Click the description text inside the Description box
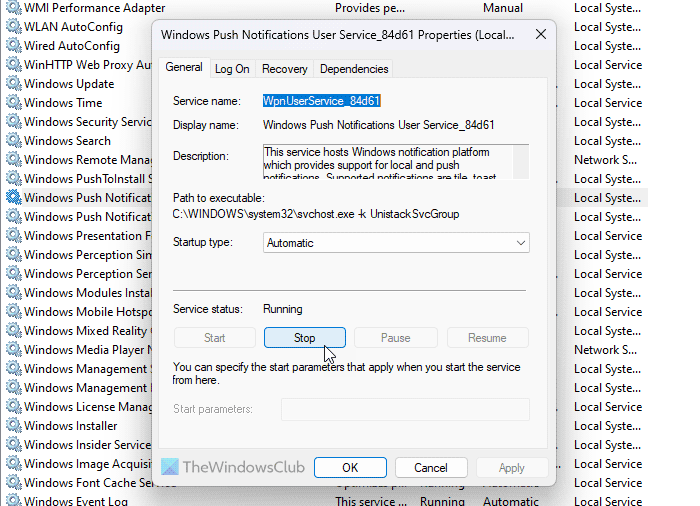Screen dimensions: 700x506 click(379, 162)
